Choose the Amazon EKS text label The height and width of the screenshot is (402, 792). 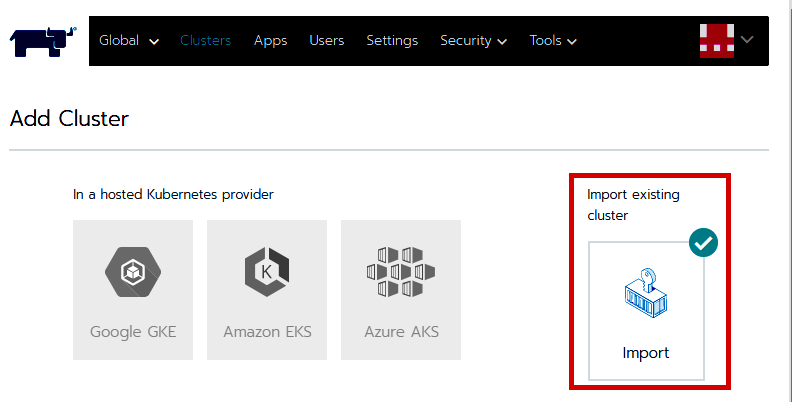point(267,332)
